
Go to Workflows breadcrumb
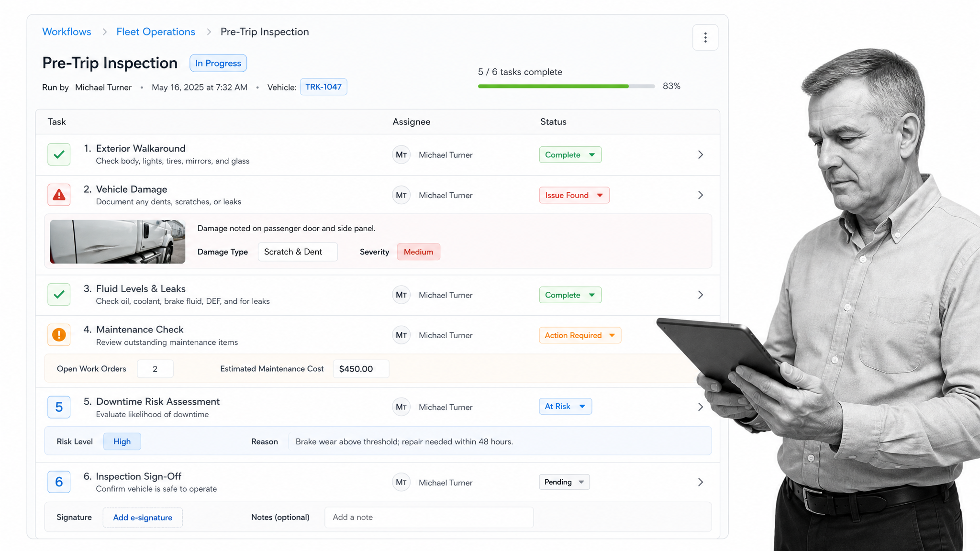67,32
